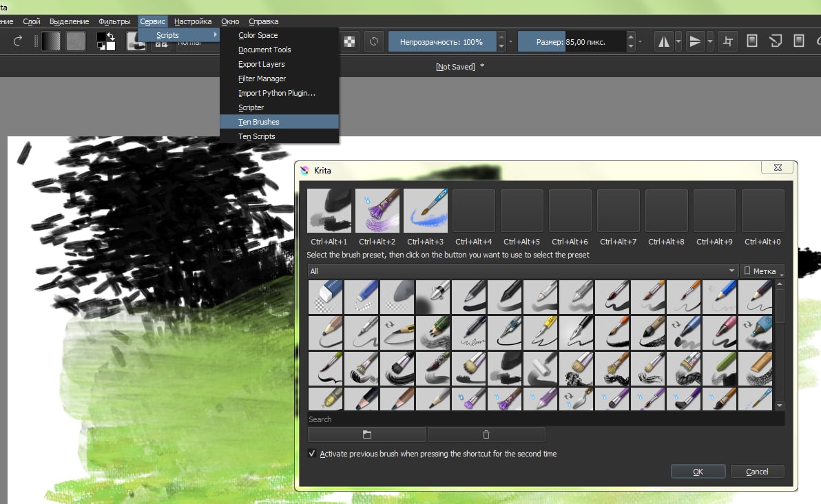
Task: Toggle activate previous brush checkbox
Action: (312, 454)
